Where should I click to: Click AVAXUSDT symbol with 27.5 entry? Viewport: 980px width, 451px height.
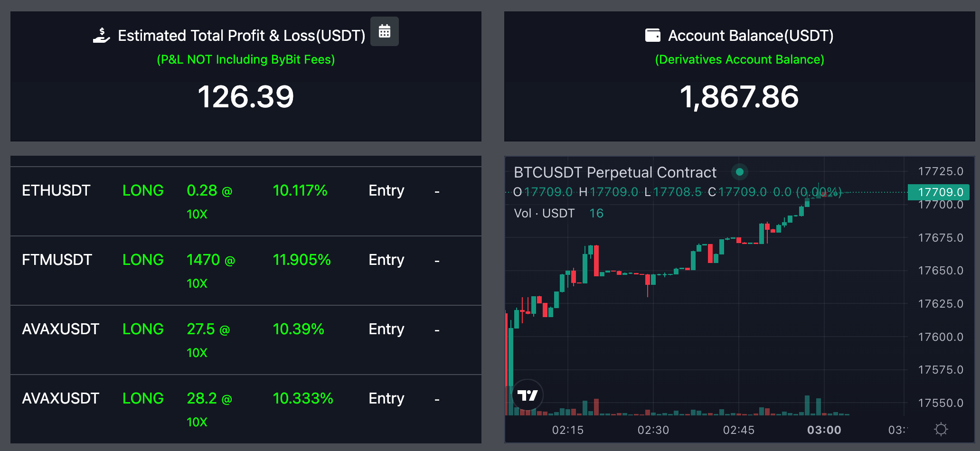(x=60, y=329)
